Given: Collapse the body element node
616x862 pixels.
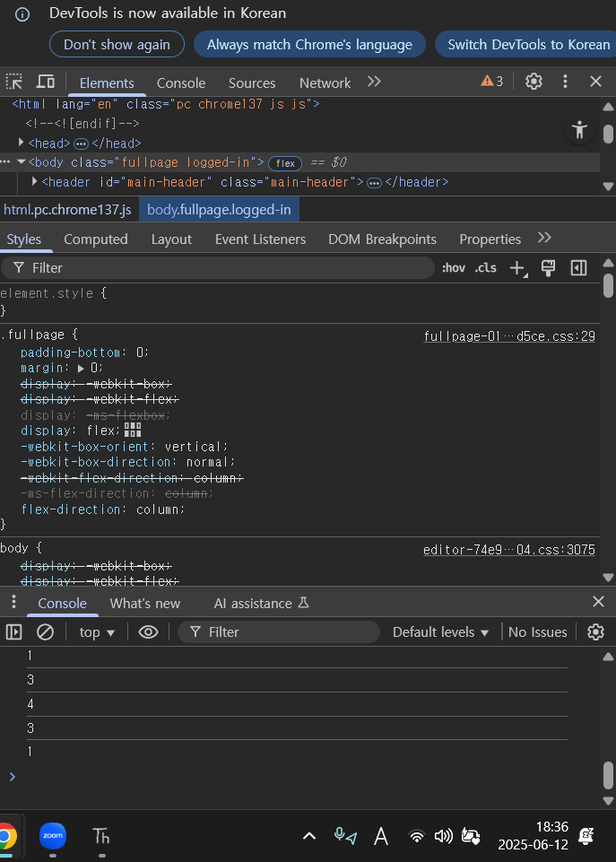Looking at the screenshot, I should pyautogui.click(x=22, y=162).
